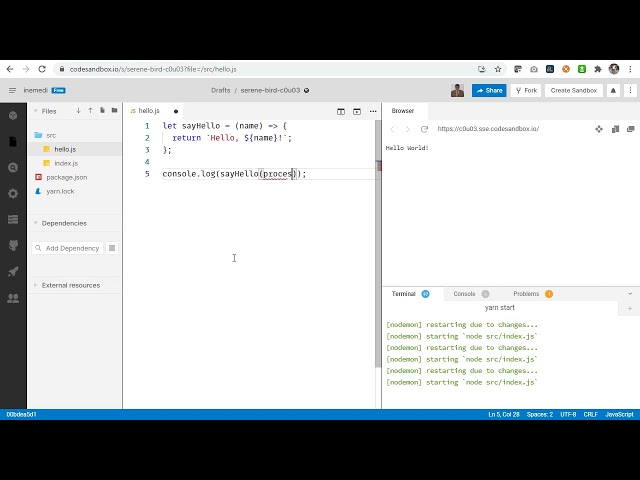This screenshot has width=640, height=480.
Task: Toggle the preview layout icon in editor toolbar
Action: click(357, 111)
